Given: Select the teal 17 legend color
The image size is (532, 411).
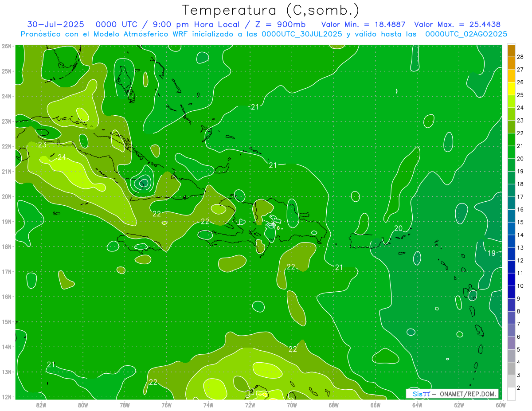Looking at the screenshot, I should [511, 191].
